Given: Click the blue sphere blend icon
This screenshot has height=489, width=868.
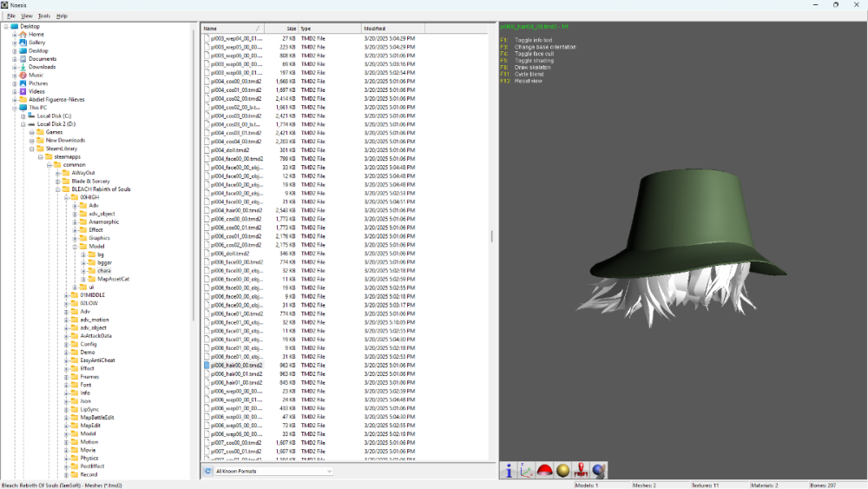Looking at the screenshot, I should (x=598, y=470).
